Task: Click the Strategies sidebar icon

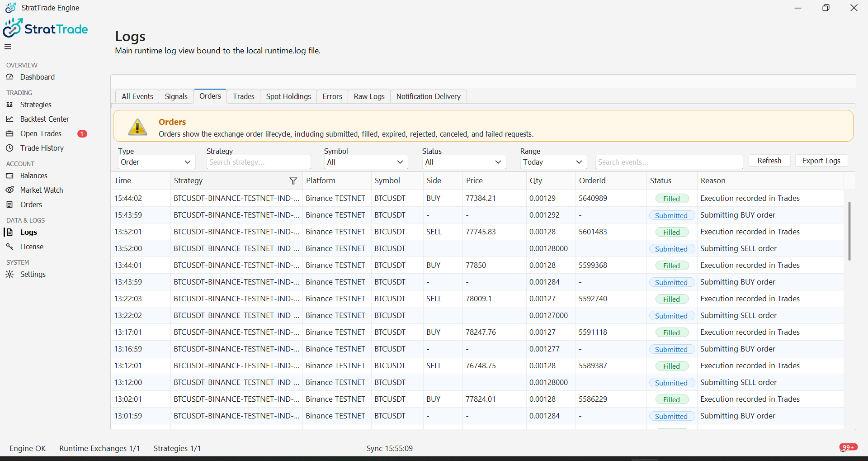Action: (9, 105)
